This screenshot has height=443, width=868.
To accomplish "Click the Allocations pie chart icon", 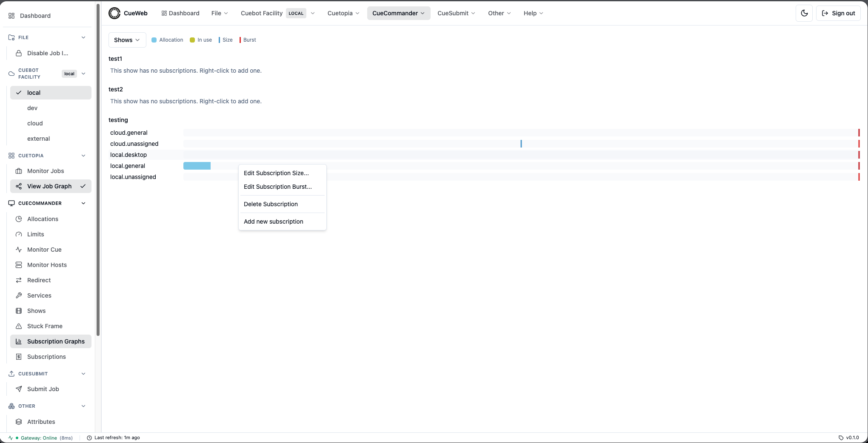I will (x=19, y=219).
